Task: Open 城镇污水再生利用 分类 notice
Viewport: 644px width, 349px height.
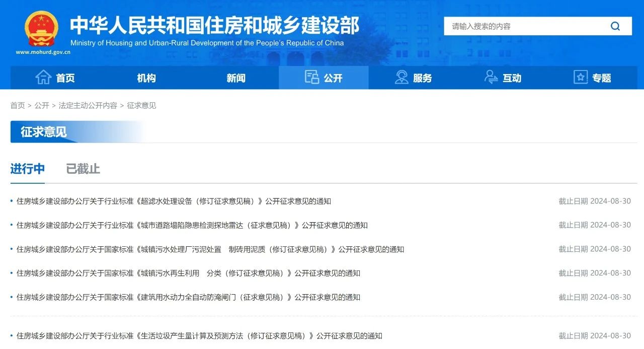Action: [x=188, y=273]
